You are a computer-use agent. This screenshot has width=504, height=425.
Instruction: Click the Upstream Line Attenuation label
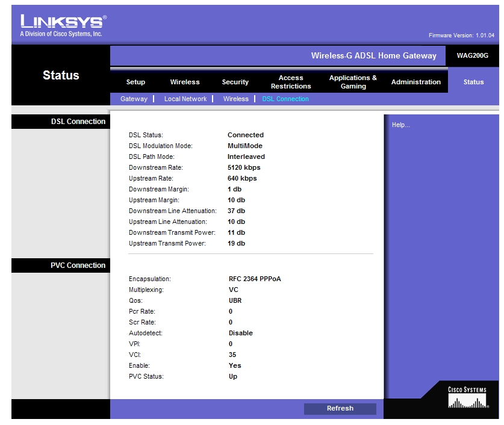pyautogui.click(x=168, y=222)
